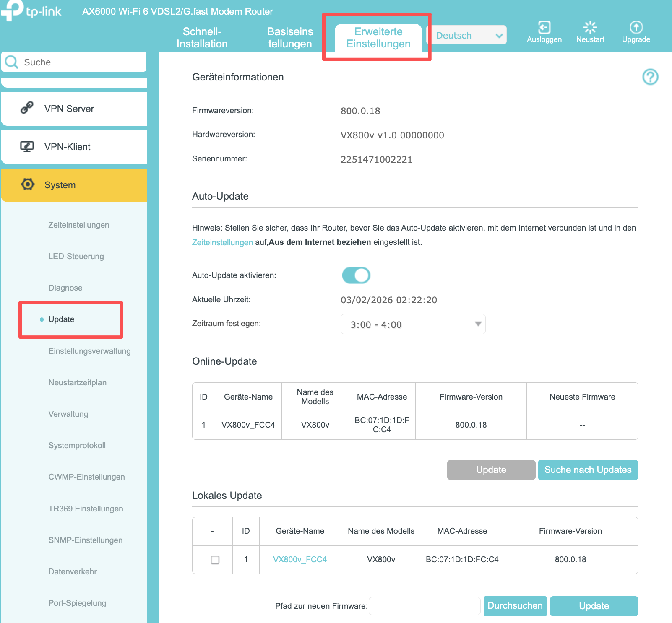Click the Neustart reboot icon
The width and height of the screenshot is (672, 623).
tap(590, 27)
